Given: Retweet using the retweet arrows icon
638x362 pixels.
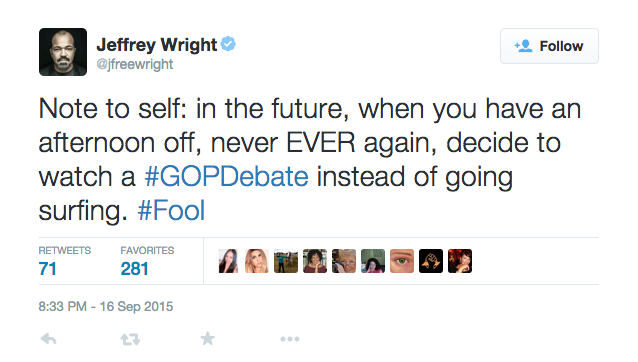Looking at the screenshot, I should 130,339.
